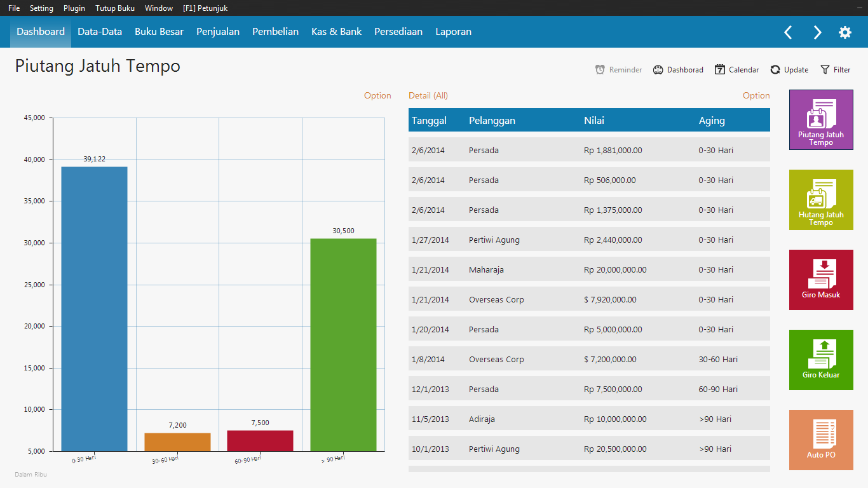868x488 pixels.
Task: Open the detail table's Option link
Action: point(756,95)
